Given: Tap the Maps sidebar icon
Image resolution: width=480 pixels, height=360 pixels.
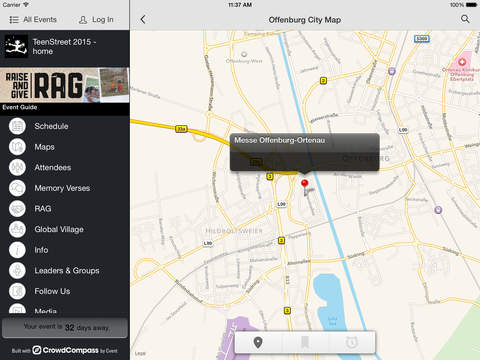Looking at the screenshot, I should [17, 147].
